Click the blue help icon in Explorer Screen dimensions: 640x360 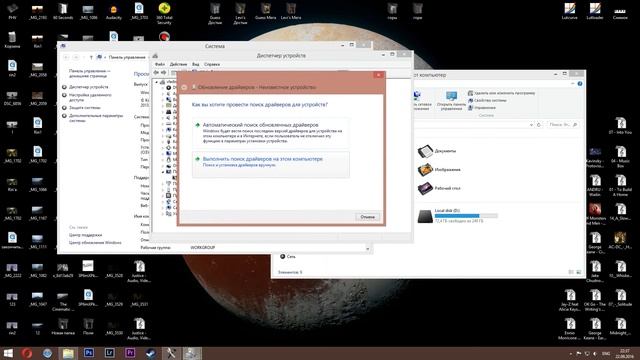580,83
